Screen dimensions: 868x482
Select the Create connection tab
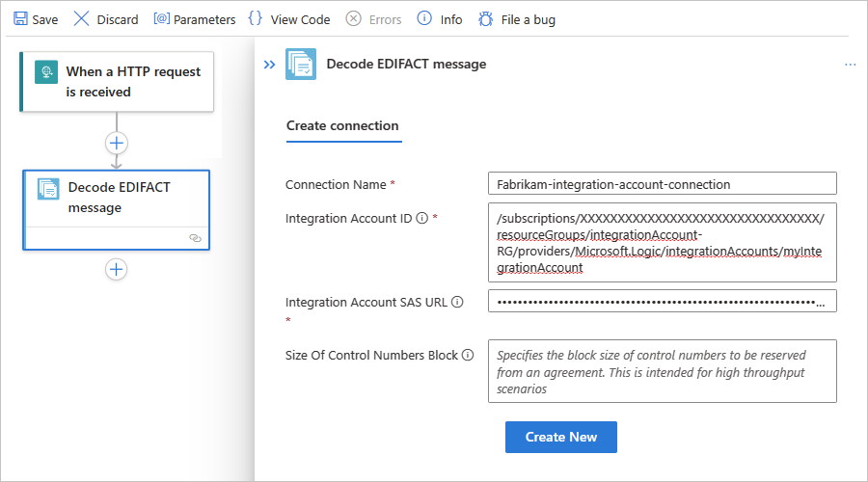pyautogui.click(x=342, y=126)
